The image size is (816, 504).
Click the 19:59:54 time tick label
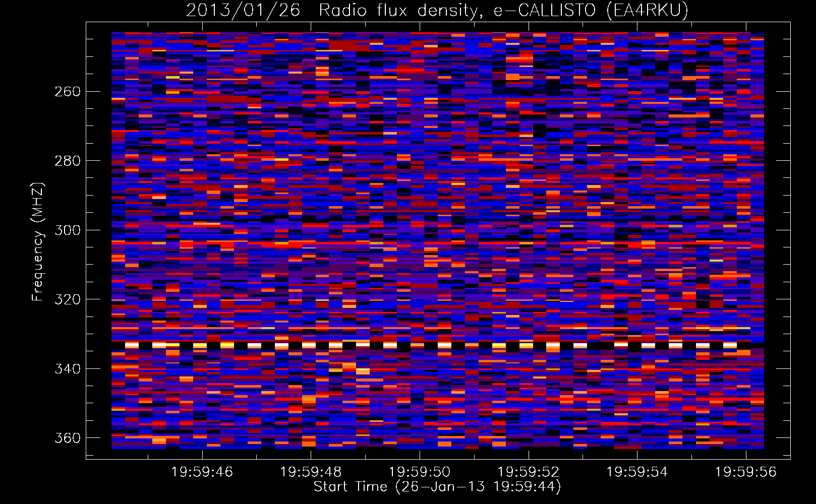click(637, 472)
